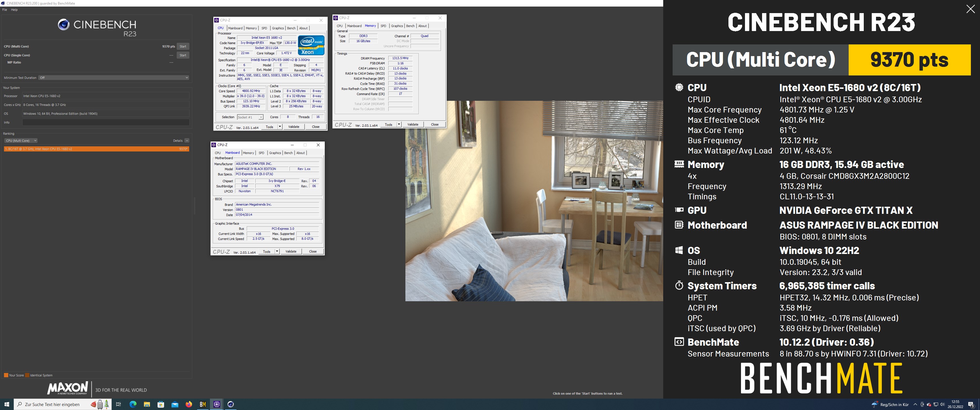Screen dimensions: 980x410
Task: Open the File menu in Cinebench
Action: tap(5, 10)
